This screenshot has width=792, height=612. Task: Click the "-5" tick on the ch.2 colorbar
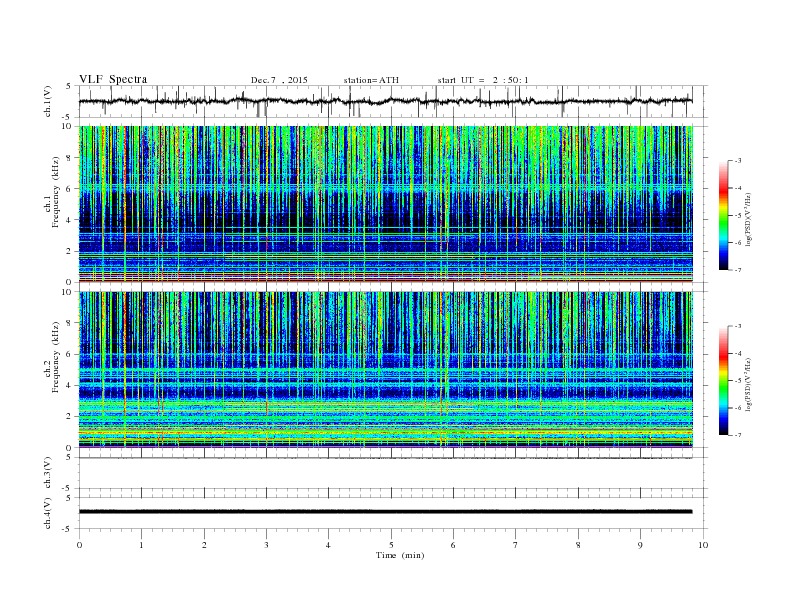click(738, 381)
